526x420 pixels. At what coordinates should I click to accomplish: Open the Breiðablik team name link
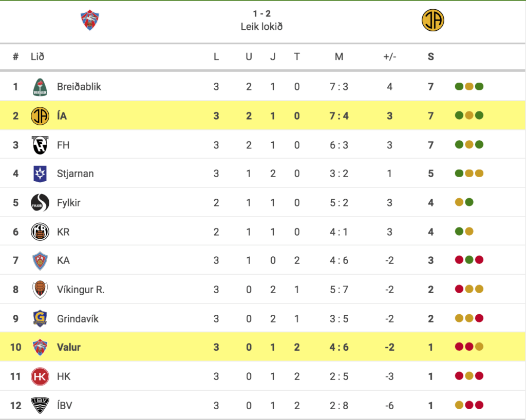tap(79, 87)
